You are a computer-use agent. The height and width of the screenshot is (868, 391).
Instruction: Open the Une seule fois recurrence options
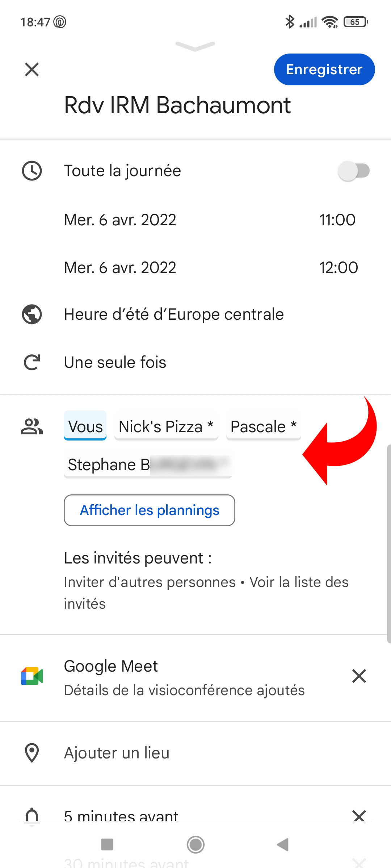pos(115,362)
